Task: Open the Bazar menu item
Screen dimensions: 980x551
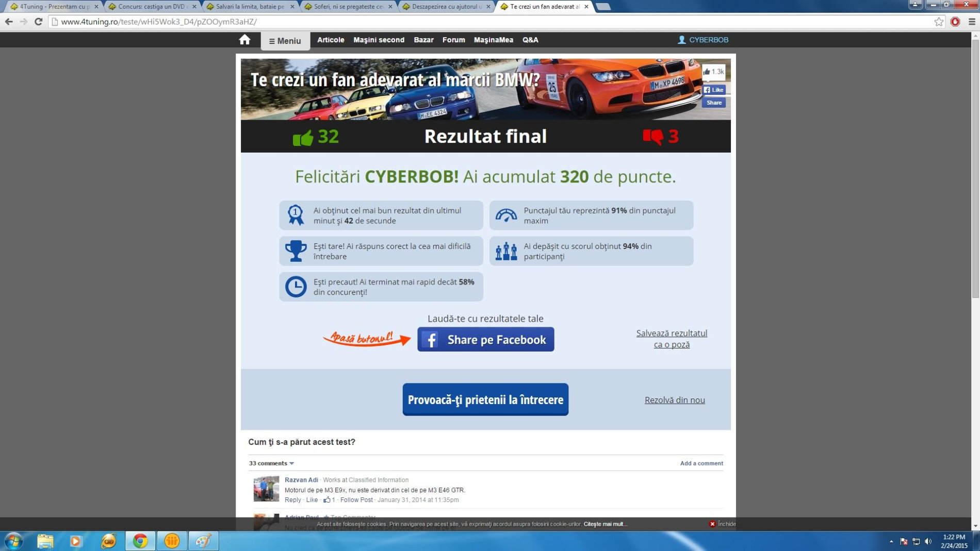Action: coord(423,40)
